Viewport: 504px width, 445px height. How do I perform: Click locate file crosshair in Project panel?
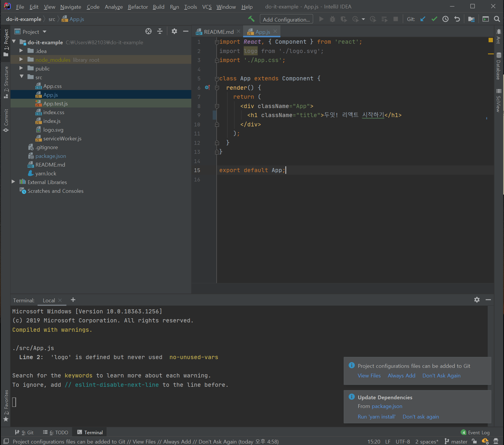pyautogui.click(x=148, y=31)
